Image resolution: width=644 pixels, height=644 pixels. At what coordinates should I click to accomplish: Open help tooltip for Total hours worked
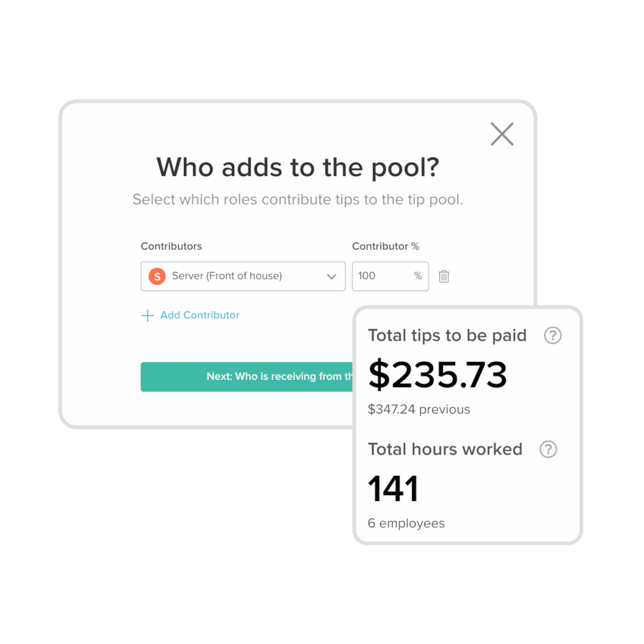click(x=548, y=449)
